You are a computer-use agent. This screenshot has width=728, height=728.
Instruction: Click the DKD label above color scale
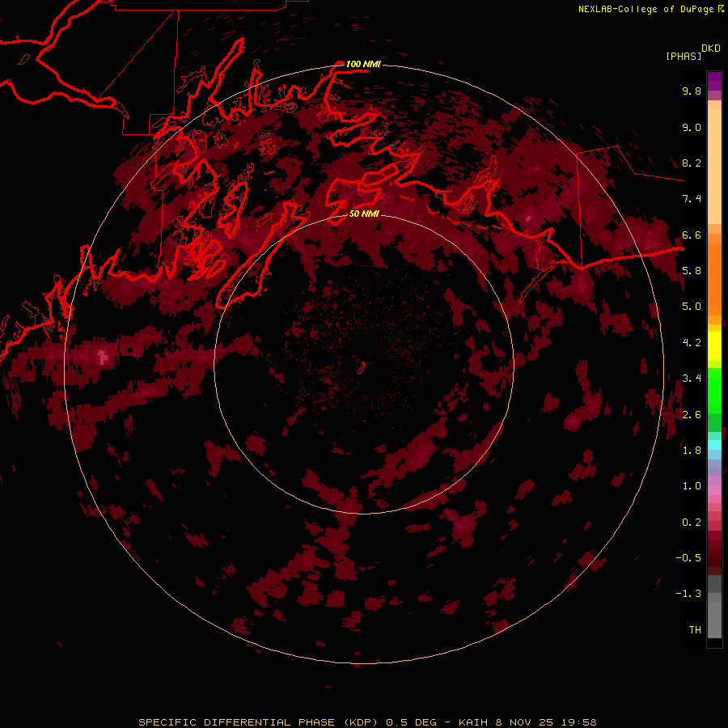pos(710,49)
